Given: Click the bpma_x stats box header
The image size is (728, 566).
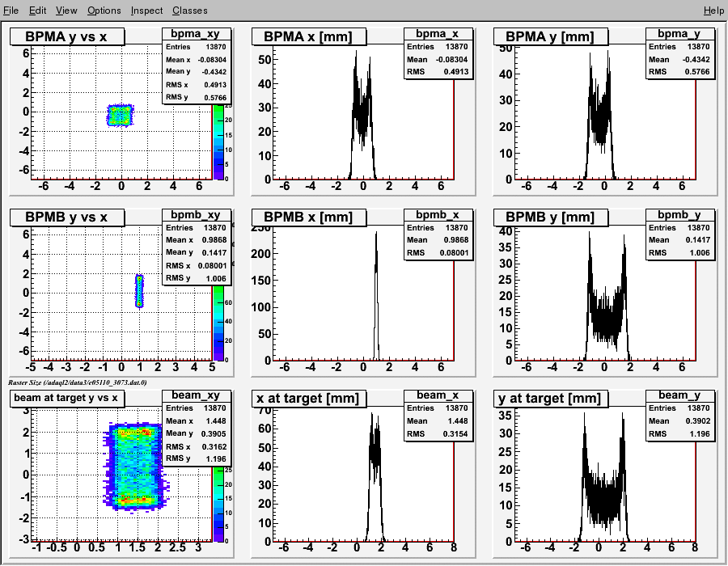Looking at the screenshot, I should coord(438,34).
